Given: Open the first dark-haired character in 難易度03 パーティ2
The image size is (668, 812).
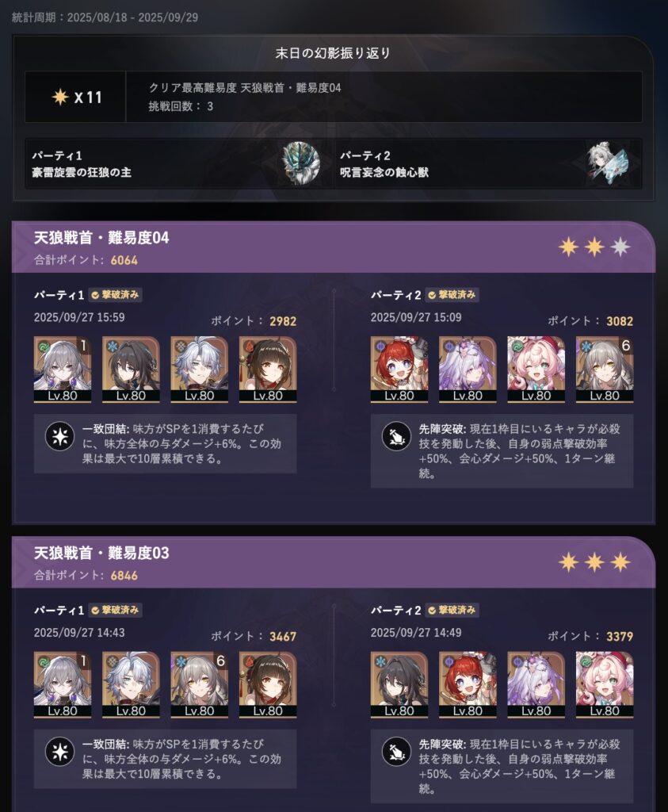Looking at the screenshot, I should (x=399, y=684).
